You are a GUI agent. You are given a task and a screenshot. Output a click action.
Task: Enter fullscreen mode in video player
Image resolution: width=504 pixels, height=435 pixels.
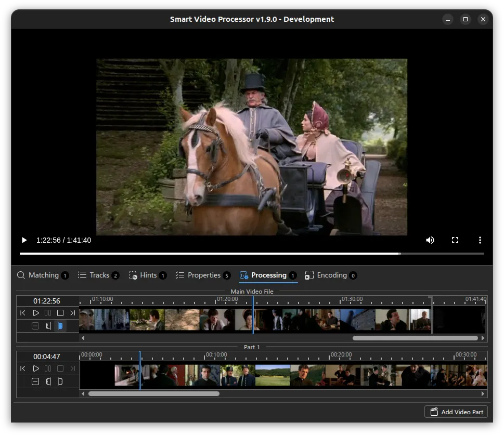pyautogui.click(x=455, y=240)
